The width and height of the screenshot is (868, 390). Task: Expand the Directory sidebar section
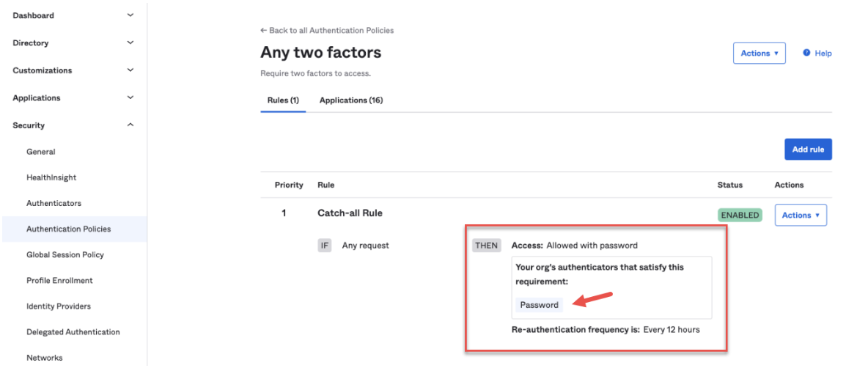point(130,43)
